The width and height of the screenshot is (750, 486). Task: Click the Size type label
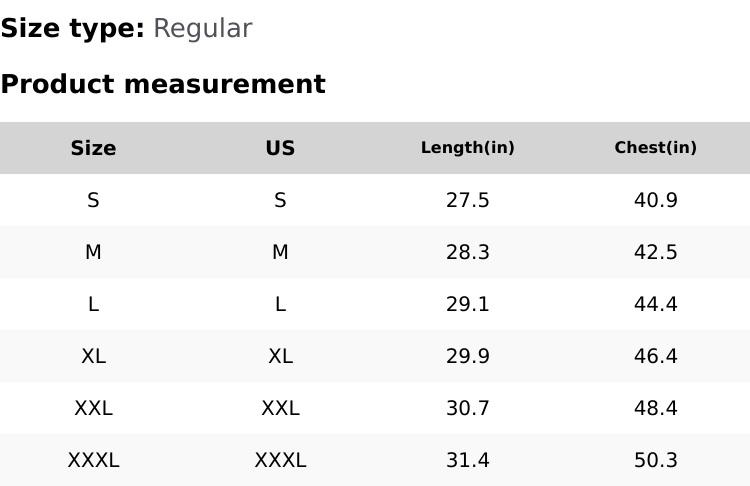pyautogui.click(x=72, y=28)
